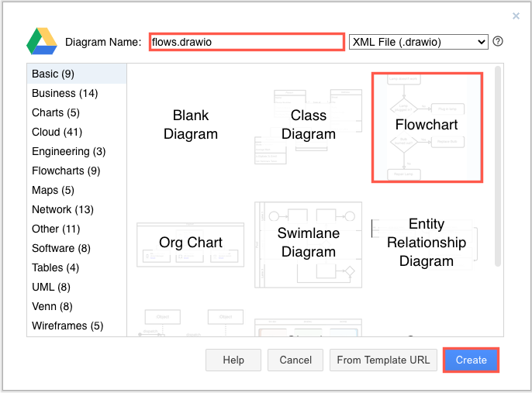
Task: Click the template list vertical scrollbar
Action: coord(497,166)
